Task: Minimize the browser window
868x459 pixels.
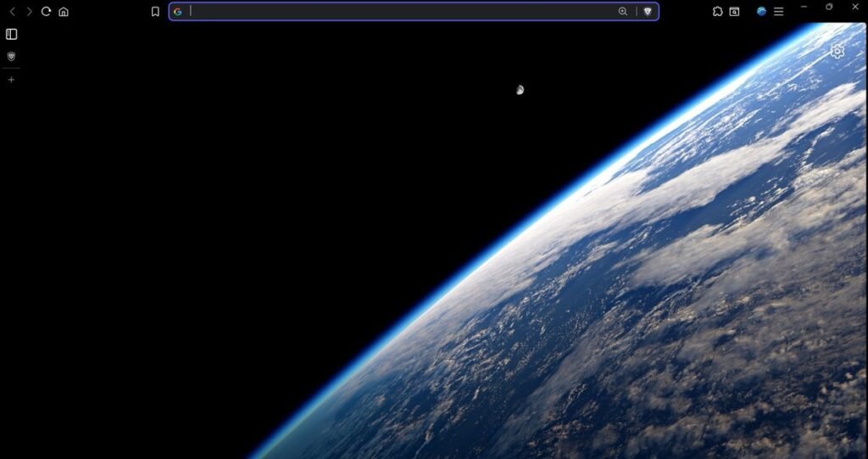Action: pos(804,7)
